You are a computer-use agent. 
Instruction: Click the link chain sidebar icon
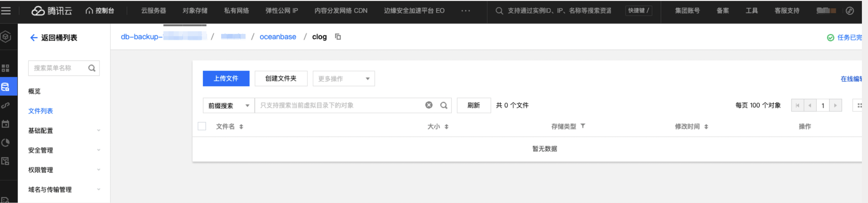coord(5,106)
